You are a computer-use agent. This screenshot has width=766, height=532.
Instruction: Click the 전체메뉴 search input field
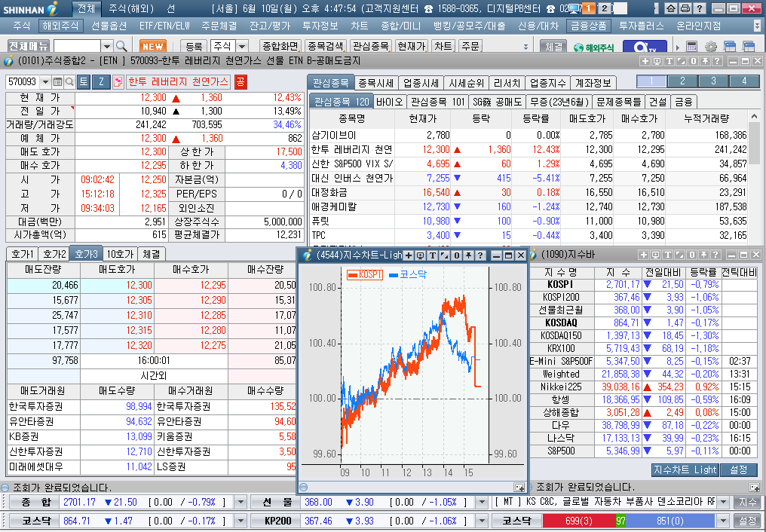(x=77, y=47)
